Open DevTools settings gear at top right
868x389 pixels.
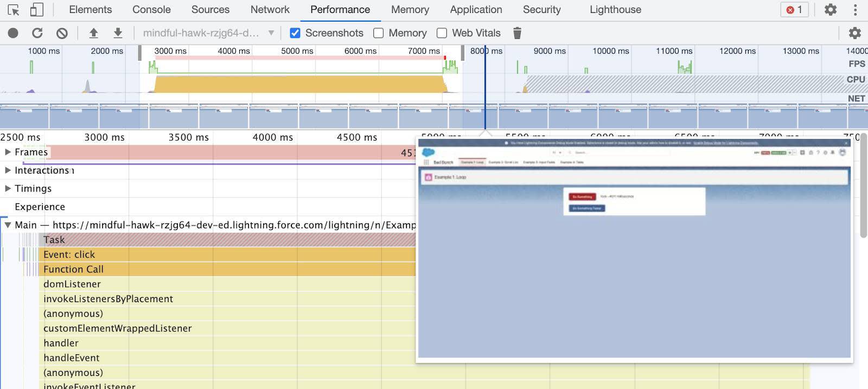[831, 10]
